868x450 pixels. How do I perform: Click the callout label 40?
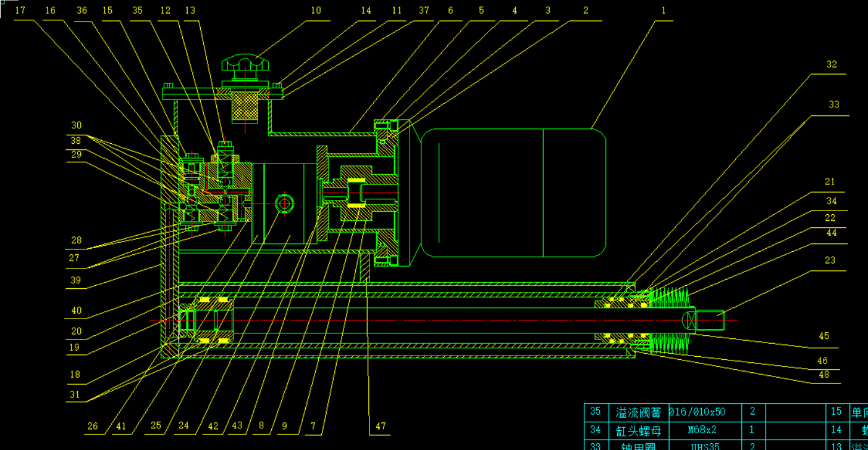76,311
